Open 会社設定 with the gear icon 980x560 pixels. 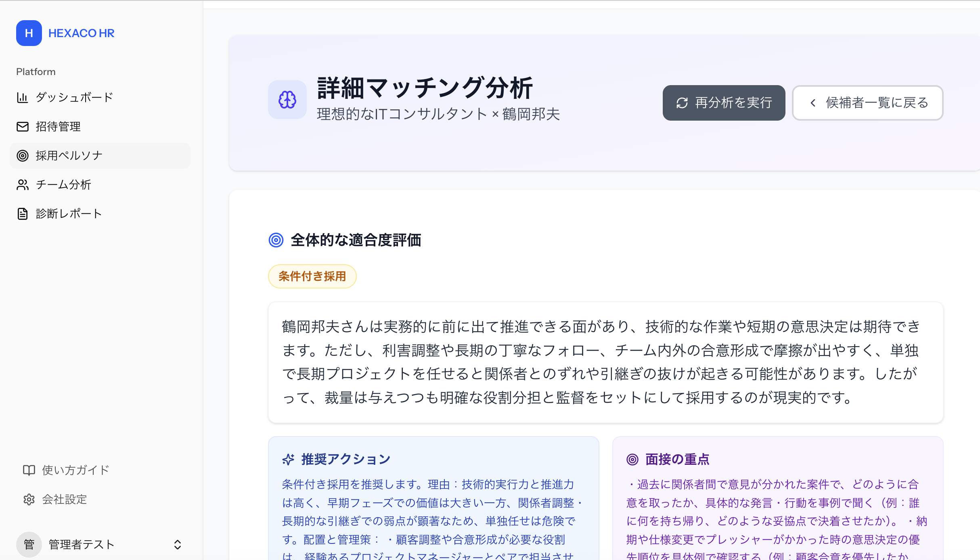click(29, 499)
